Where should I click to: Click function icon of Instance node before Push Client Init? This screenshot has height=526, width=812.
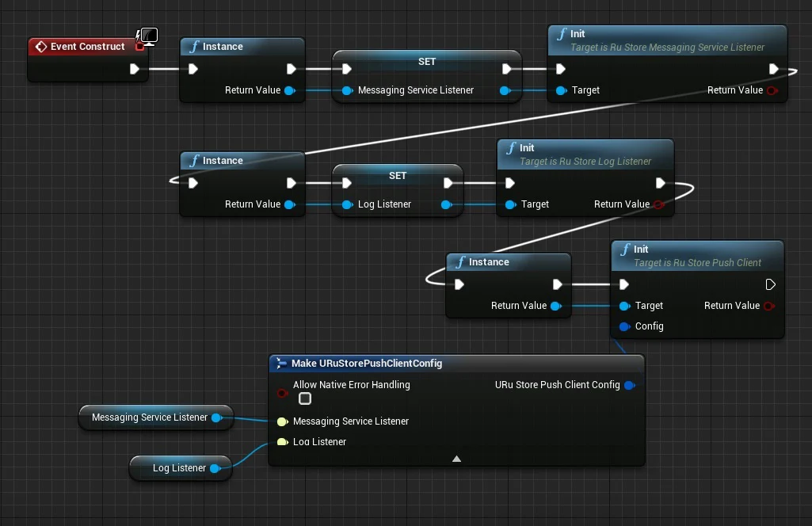460,262
